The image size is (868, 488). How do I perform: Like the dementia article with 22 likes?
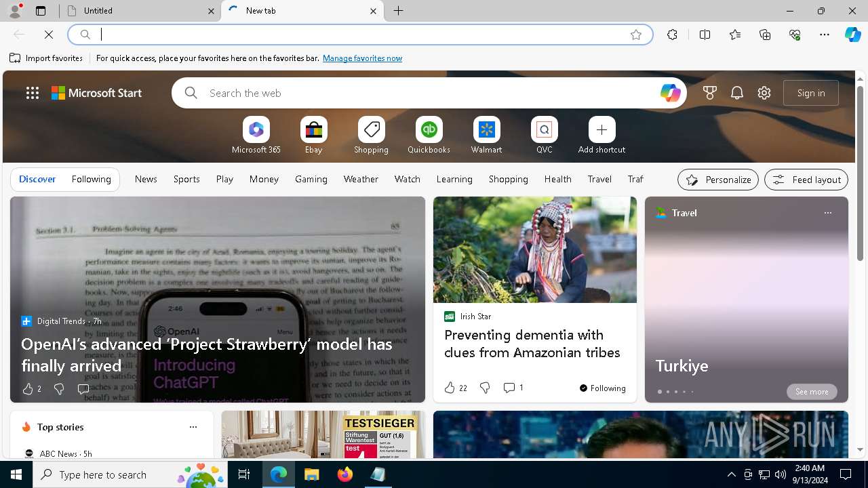click(x=456, y=388)
